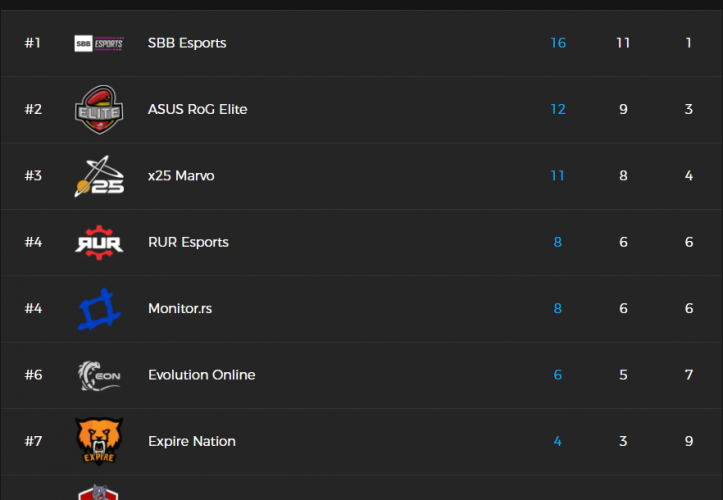Viewport: 723px width, 500px height.
Task: Select the Expire Nation team name
Action: click(x=192, y=441)
